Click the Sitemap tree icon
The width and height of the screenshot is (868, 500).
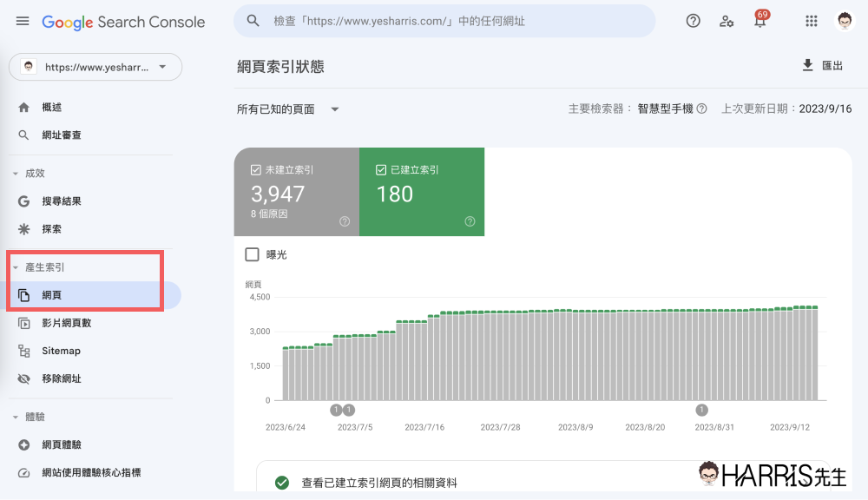pyautogui.click(x=23, y=351)
